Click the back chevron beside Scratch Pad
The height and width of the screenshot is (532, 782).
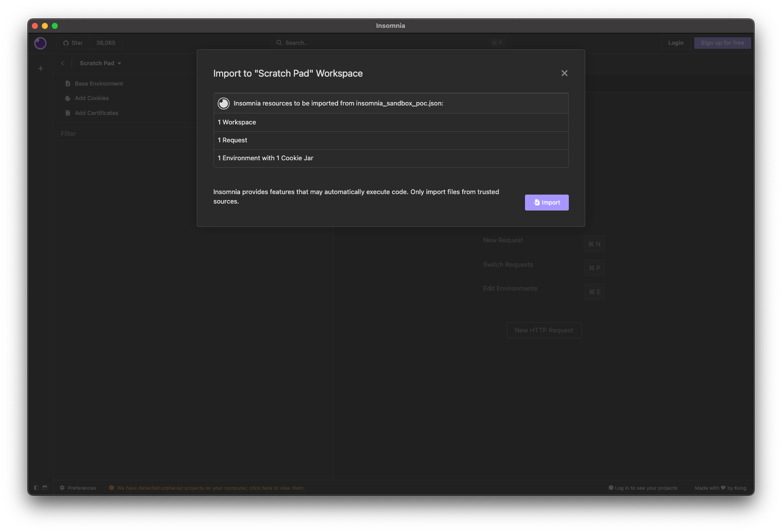(63, 64)
